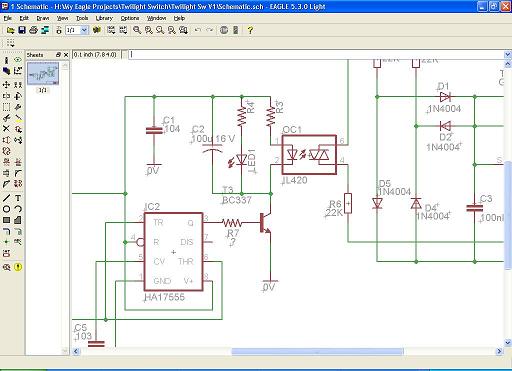Screen dimensions: 512x371
Task: Click the ERC yellow warning icon
Action: click(x=18, y=267)
